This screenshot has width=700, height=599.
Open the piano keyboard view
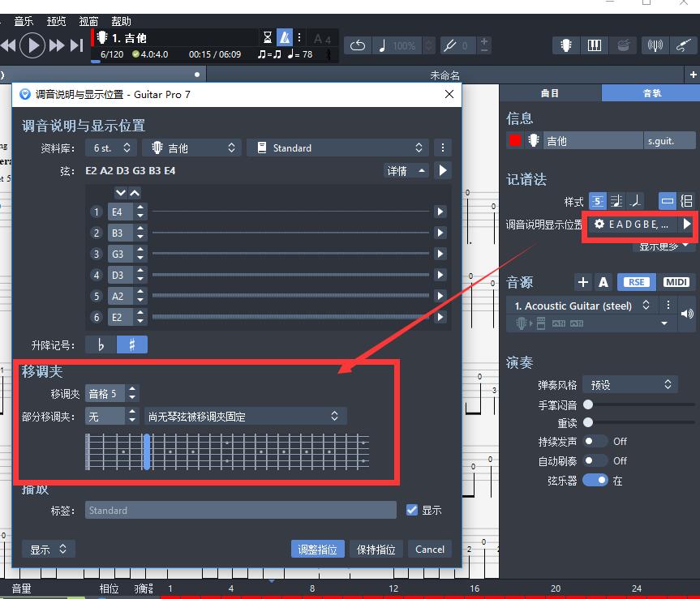(595, 45)
